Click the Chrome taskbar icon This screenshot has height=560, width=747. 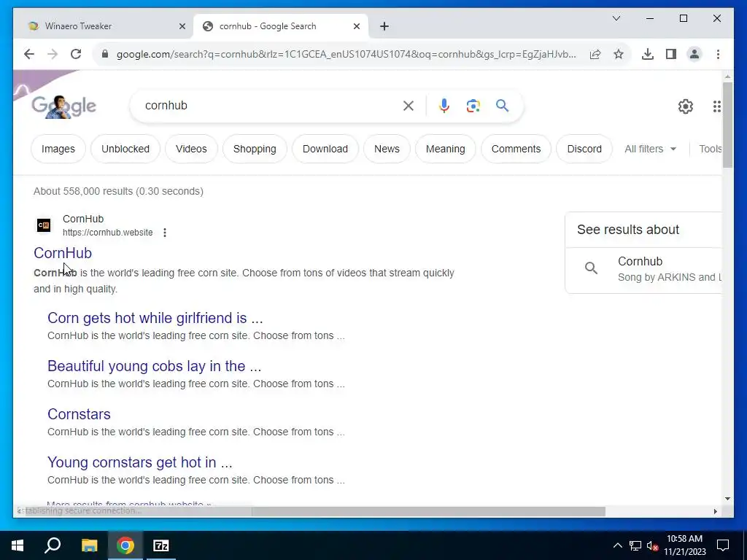(x=125, y=545)
